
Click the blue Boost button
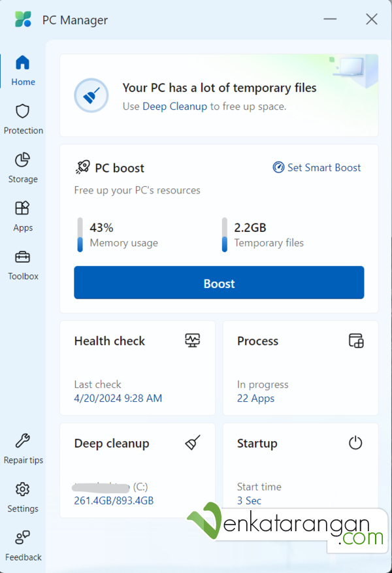point(219,282)
